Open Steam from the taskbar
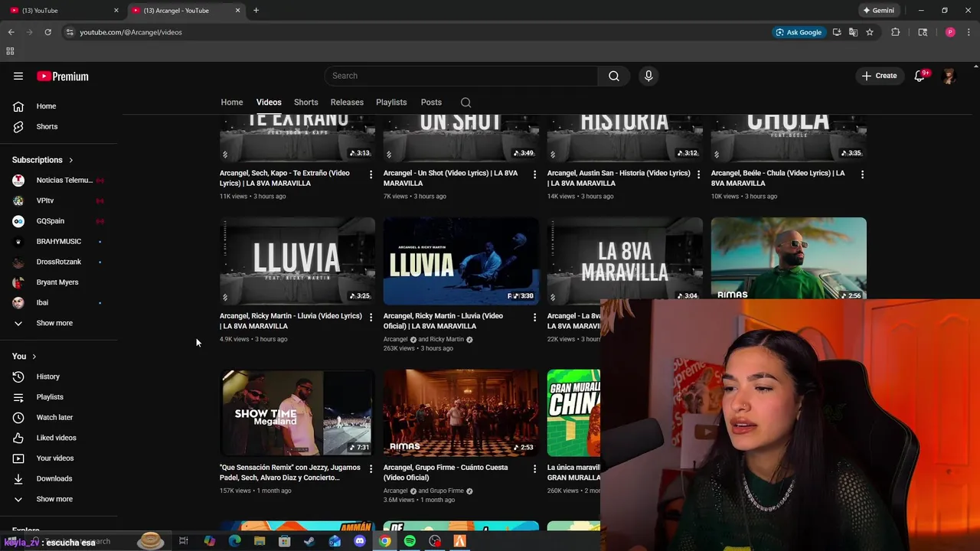The height and width of the screenshot is (551, 980). pos(309,541)
